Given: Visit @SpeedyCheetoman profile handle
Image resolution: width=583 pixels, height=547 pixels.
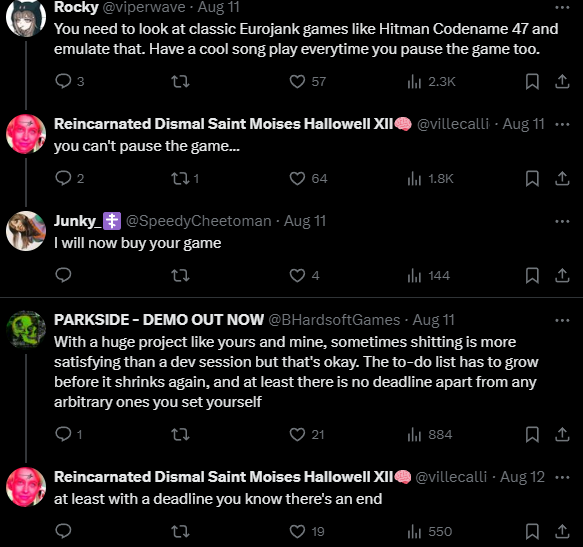Looking at the screenshot, I should pos(199,221).
